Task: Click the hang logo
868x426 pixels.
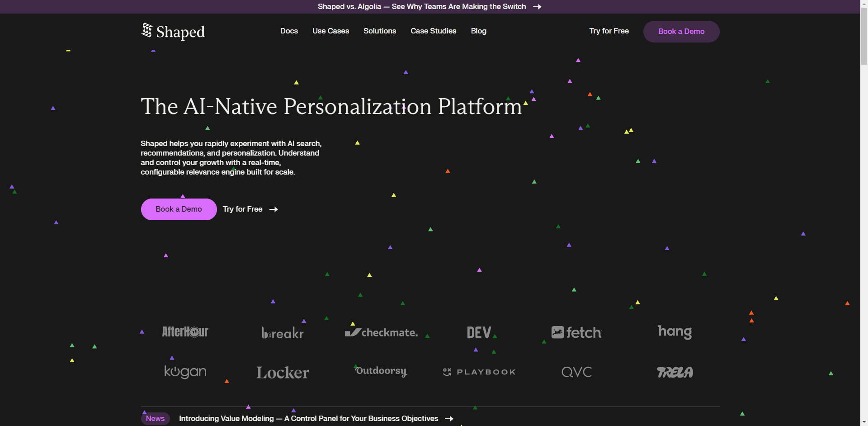Action: coord(675,332)
